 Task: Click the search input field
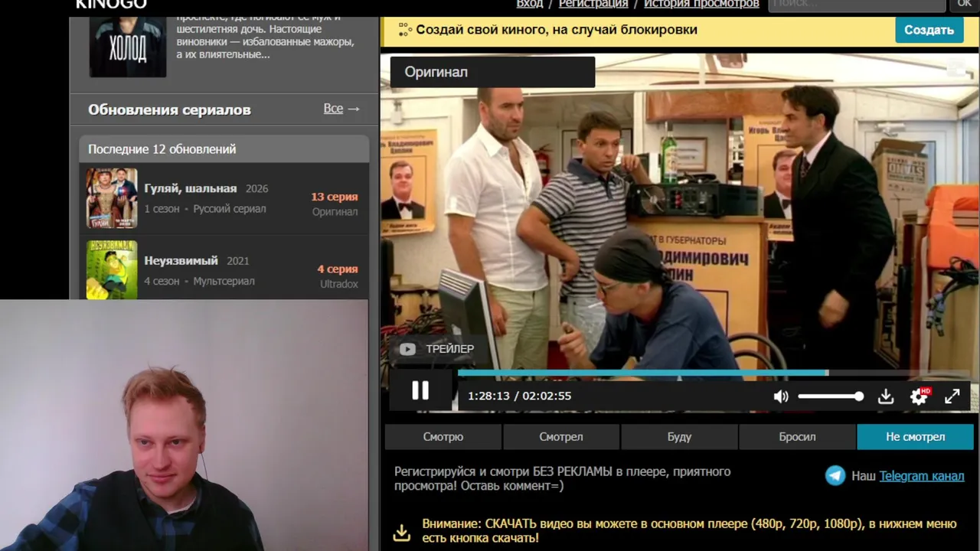click(x=857, y=5)
